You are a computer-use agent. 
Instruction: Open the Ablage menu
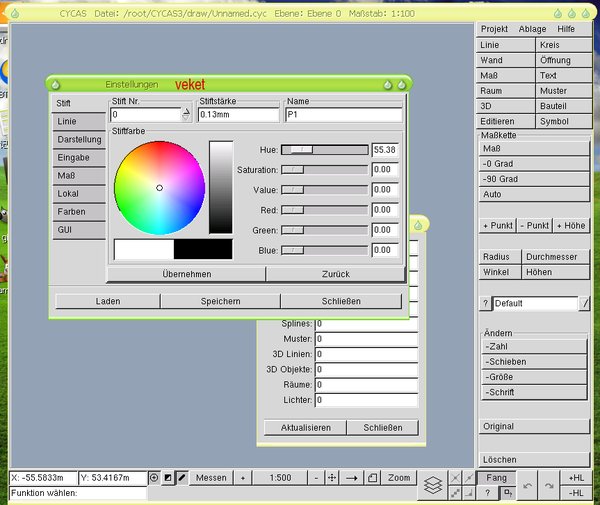532,29
